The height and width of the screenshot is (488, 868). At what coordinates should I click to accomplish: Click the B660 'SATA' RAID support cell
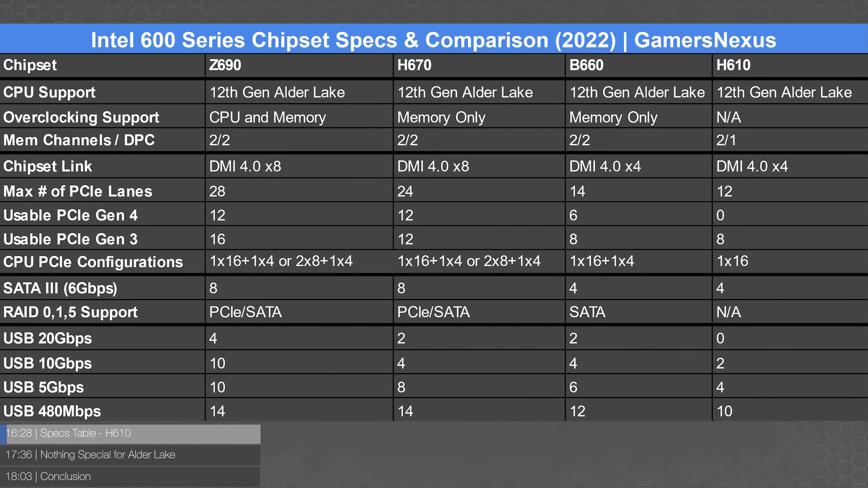587,312
